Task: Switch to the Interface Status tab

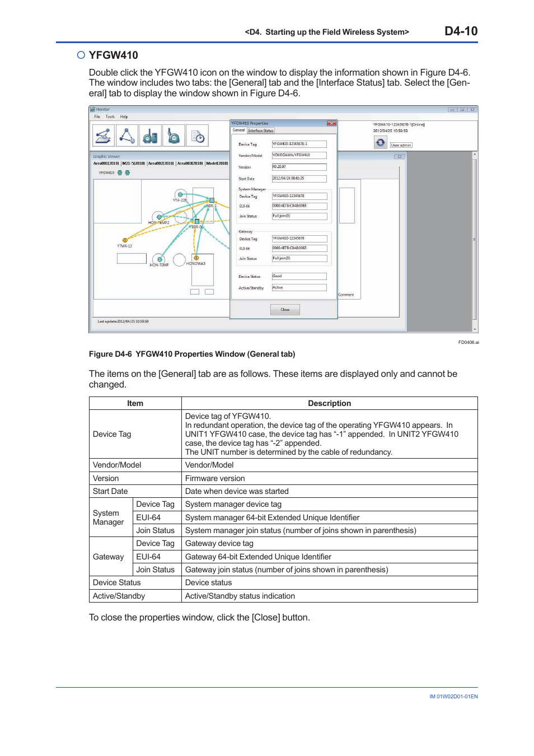Action: pyautogui.click(x=261, y=130)
